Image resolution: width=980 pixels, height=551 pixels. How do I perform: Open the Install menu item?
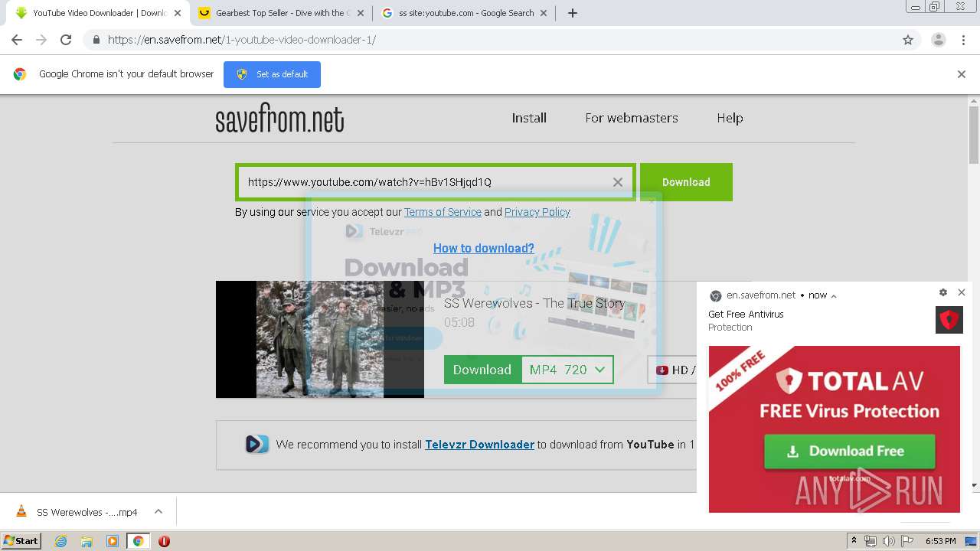529,118
